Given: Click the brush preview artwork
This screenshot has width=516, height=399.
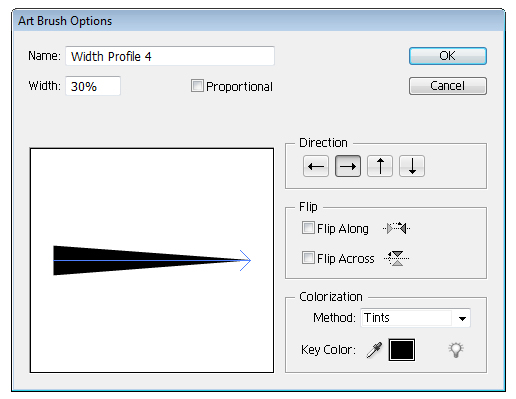Looking at the screenshot, I should (x=152, y=260).
